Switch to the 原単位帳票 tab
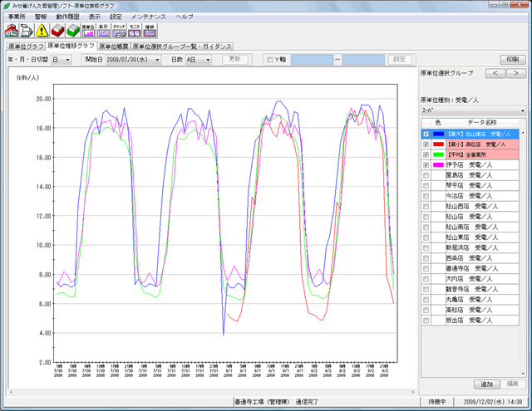 coord(113,46)
